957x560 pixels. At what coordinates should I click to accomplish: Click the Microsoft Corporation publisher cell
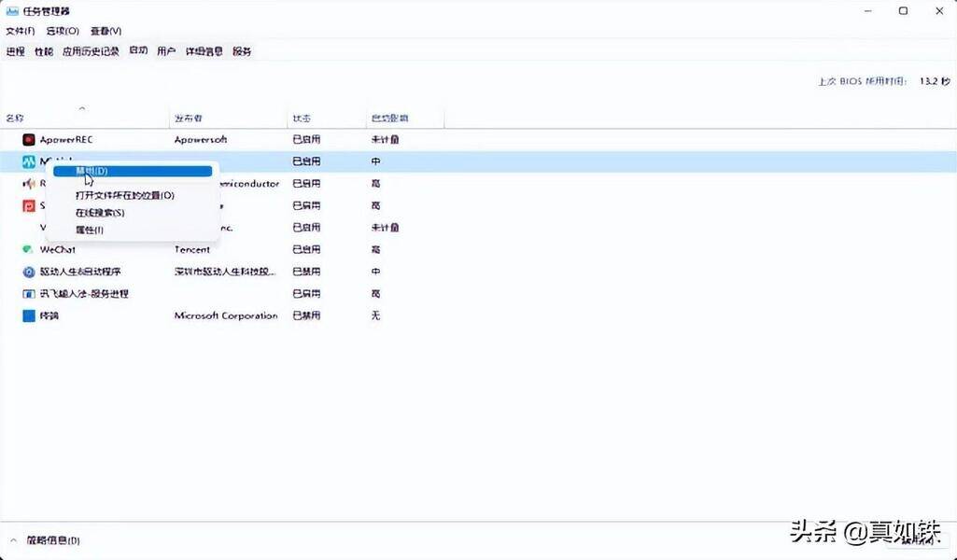coord(227,315)
